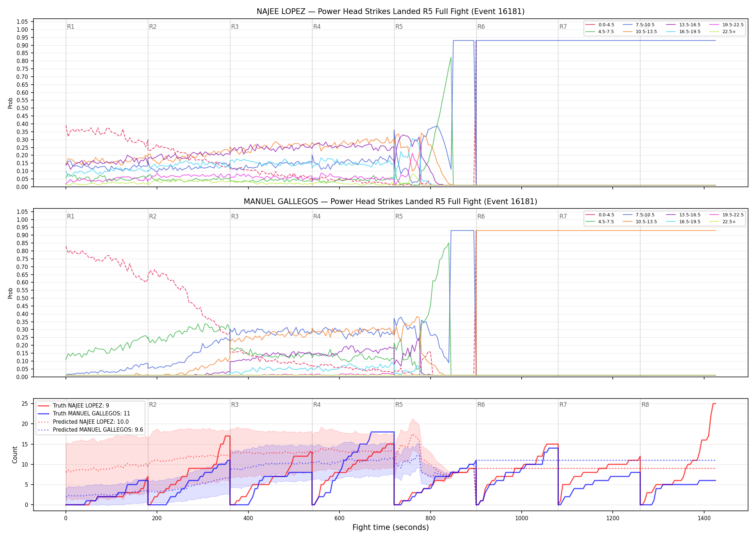Click the x-axis tick label 1000

522,518
